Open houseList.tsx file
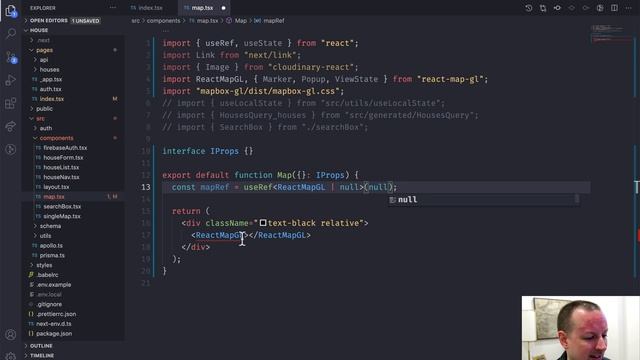This screenshot has height=360, width=640. point(61,167)
